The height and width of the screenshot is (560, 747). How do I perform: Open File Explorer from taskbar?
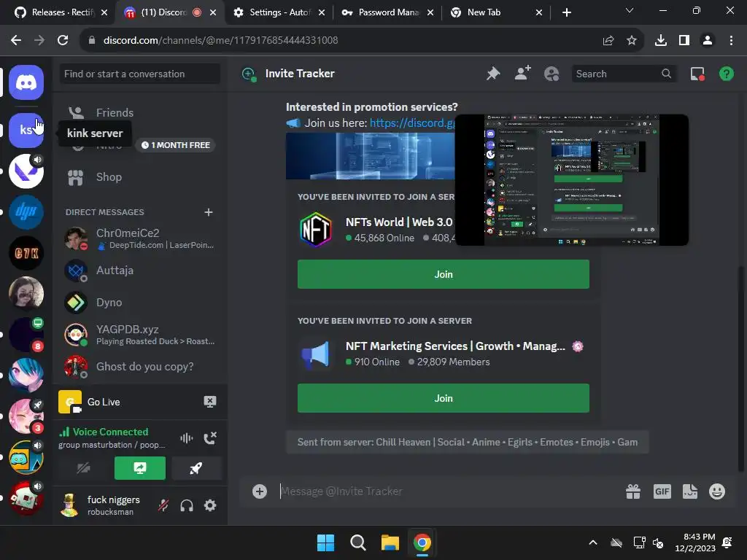[x=390, y=542]
